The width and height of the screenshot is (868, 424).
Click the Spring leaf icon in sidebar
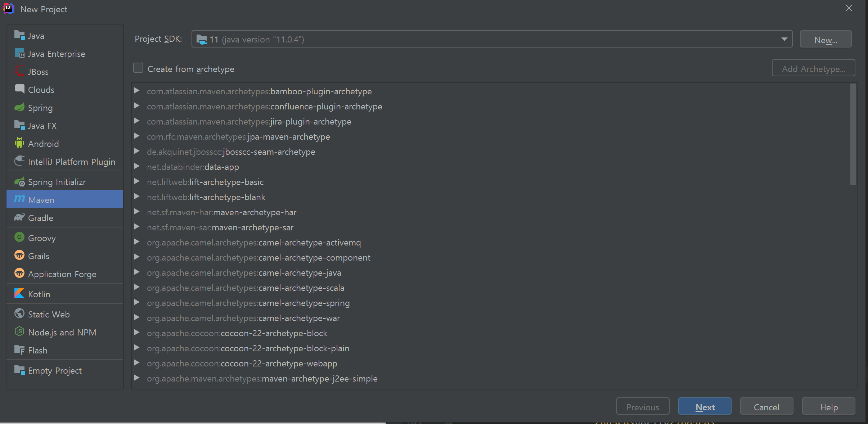19,107
